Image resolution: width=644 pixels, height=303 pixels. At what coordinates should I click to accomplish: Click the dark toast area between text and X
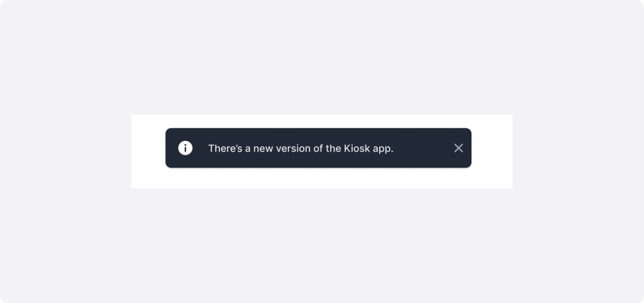click(x=423, y=148)
